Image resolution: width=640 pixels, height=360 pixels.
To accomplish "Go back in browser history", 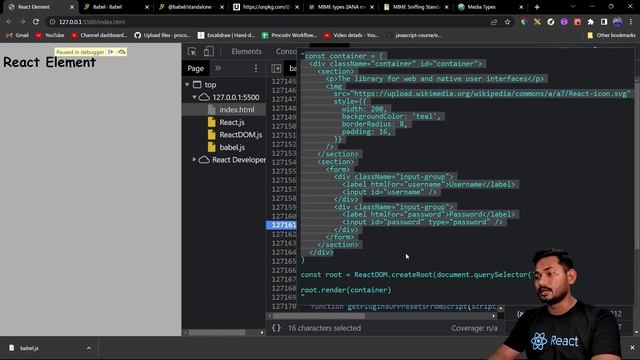I will pos(9,22).
